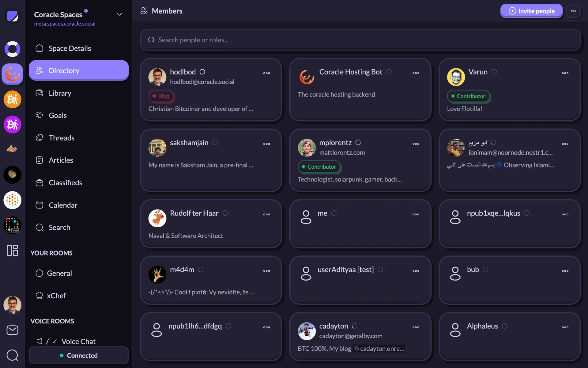
Task: Open the pyramid space icon
Action: pos(12,149)
